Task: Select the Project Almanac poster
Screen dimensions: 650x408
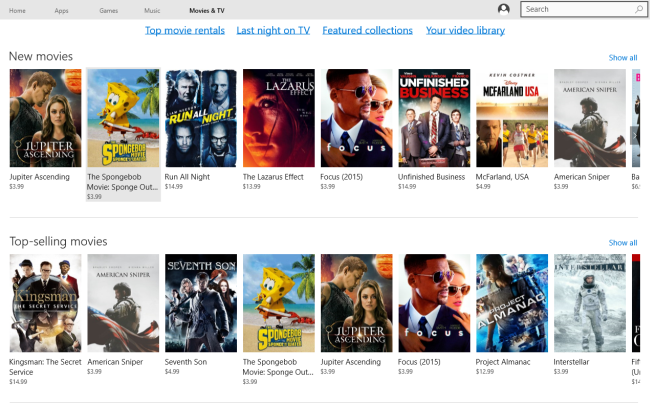Action: 512,303
